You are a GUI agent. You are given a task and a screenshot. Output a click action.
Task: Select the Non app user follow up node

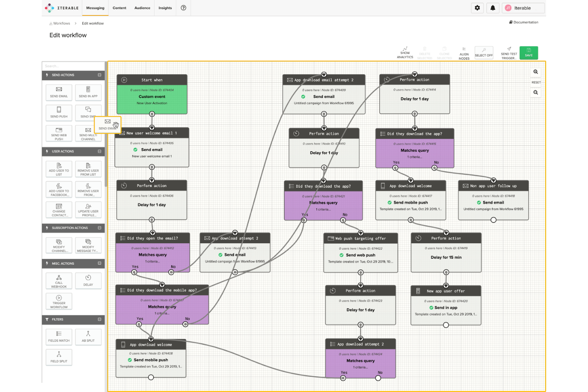[493, 200]
